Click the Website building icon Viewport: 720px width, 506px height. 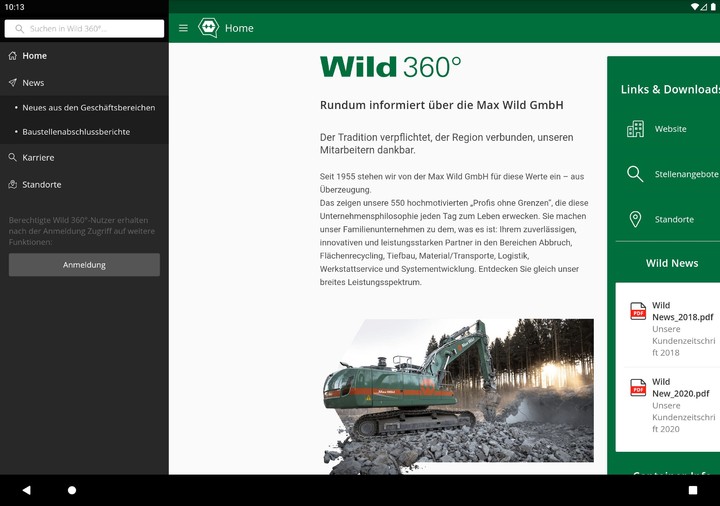635,129
